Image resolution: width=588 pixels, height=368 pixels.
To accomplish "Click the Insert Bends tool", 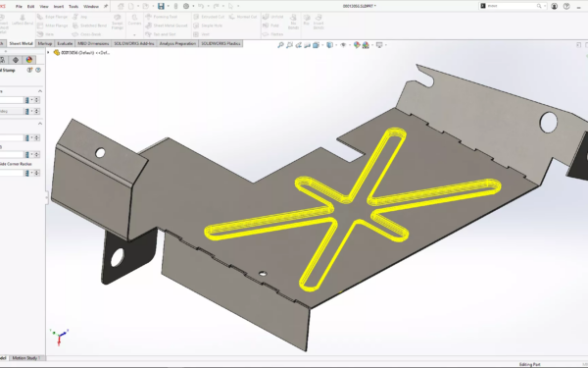I will pyautogui.click(x=318, y=22).
